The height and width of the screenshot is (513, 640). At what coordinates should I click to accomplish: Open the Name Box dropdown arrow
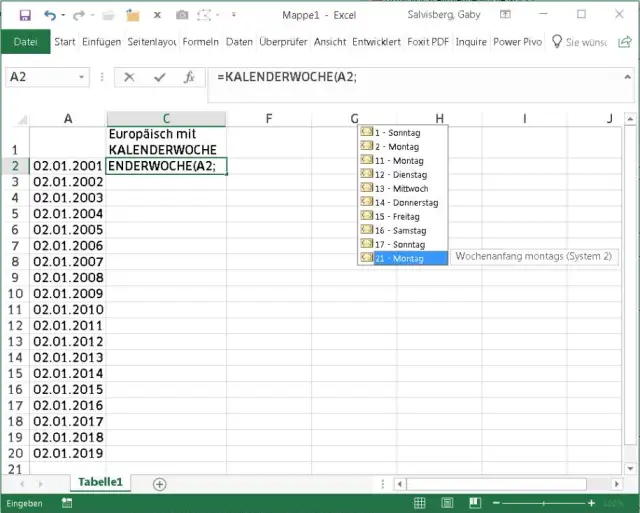point(97,77)
